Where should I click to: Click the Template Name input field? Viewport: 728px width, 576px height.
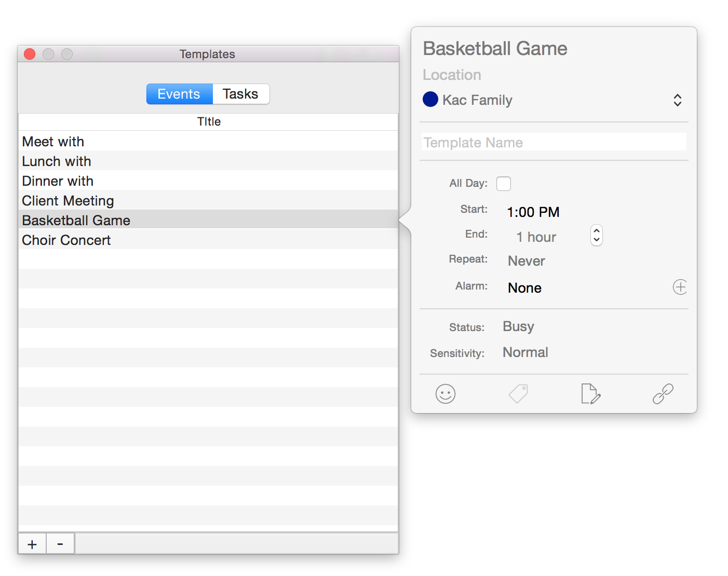tap(554, 142)
